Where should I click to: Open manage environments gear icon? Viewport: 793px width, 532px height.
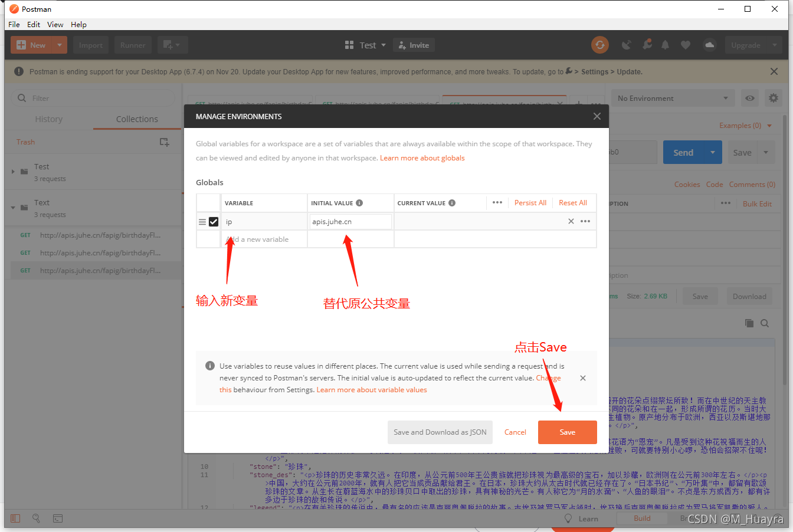[773, 98]
